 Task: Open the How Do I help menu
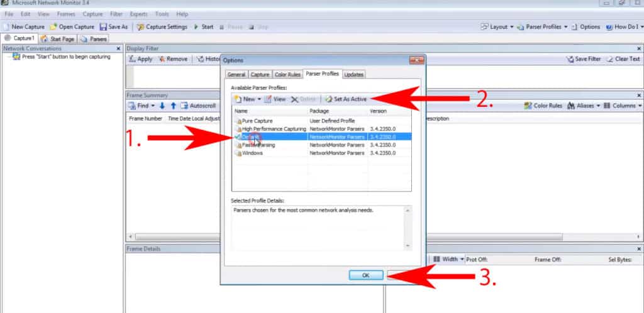625,26
